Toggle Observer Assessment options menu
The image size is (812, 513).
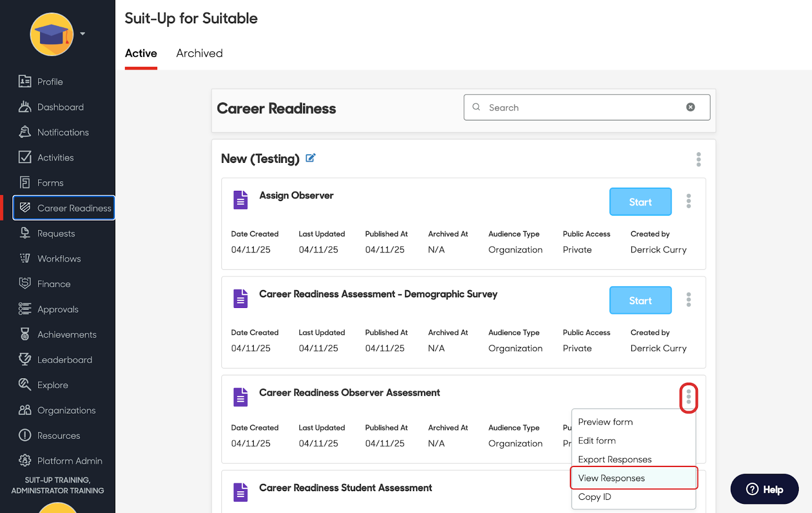coord(689,398)
